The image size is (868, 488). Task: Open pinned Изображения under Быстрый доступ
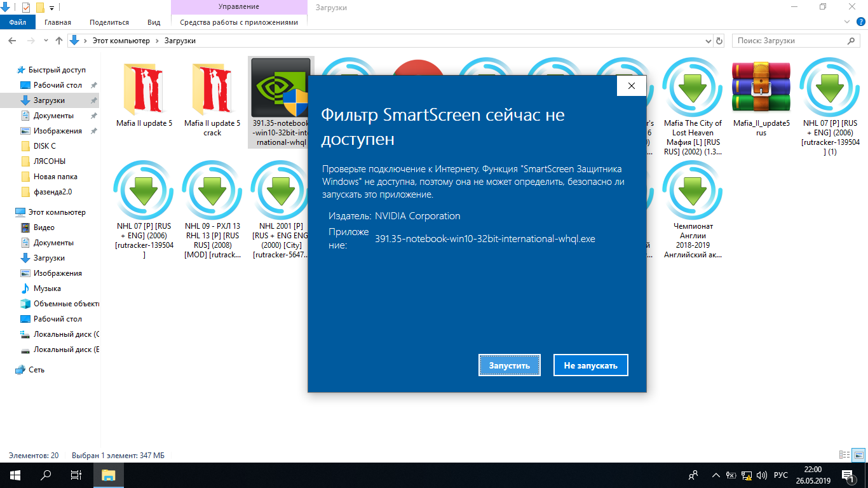(57, 131)
